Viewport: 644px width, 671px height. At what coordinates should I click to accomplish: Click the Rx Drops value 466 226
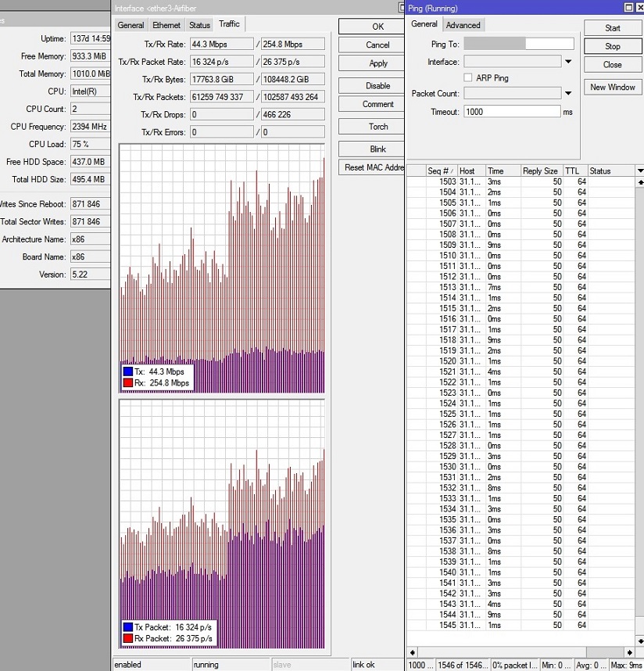pyautogui.click(x=292, y=115)
